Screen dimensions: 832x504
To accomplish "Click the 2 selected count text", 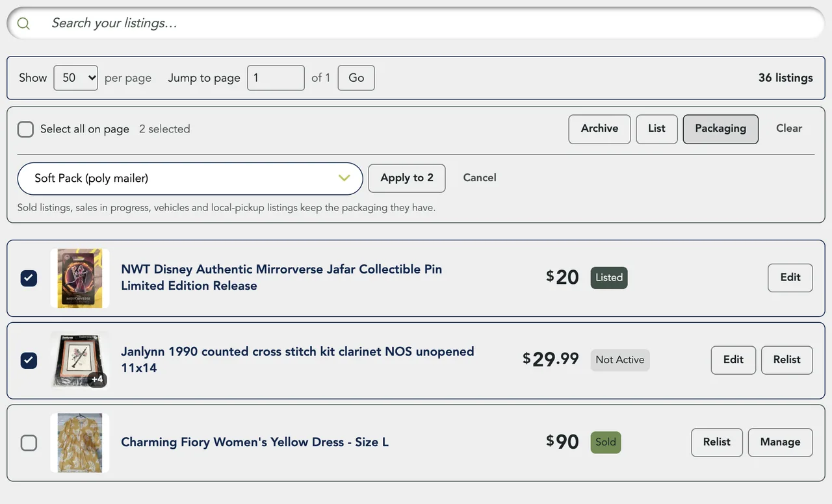I will pos(164,129).
